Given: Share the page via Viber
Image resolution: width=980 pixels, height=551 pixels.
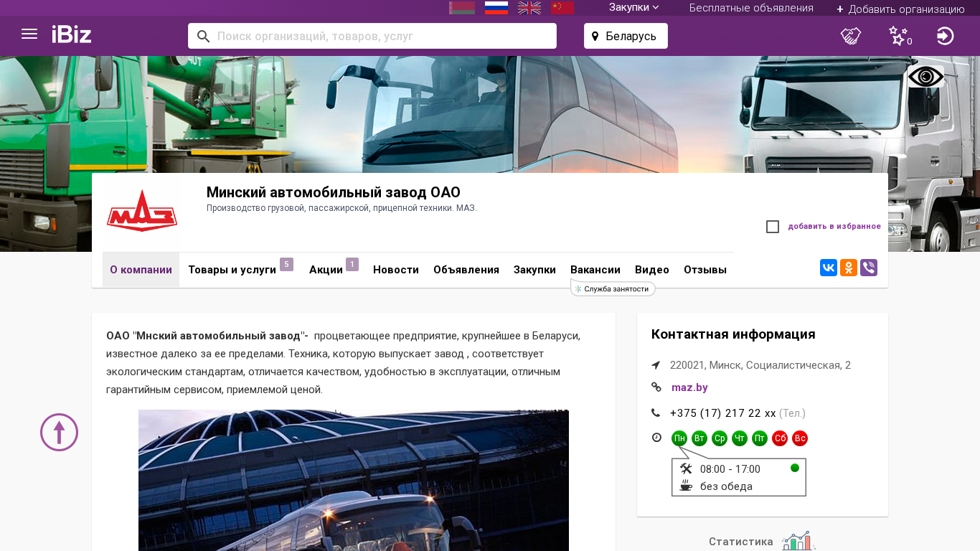Looking at the screenshot, I should click(x=869, y=268).
